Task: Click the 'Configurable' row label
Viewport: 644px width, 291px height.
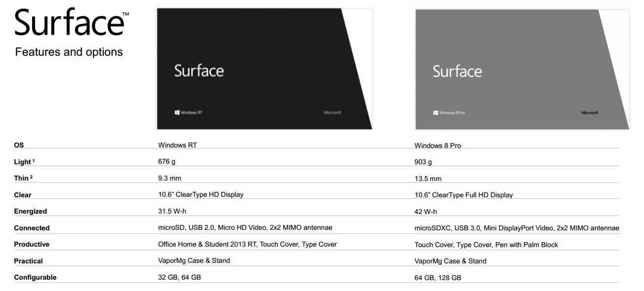Action: coord(35,277)
